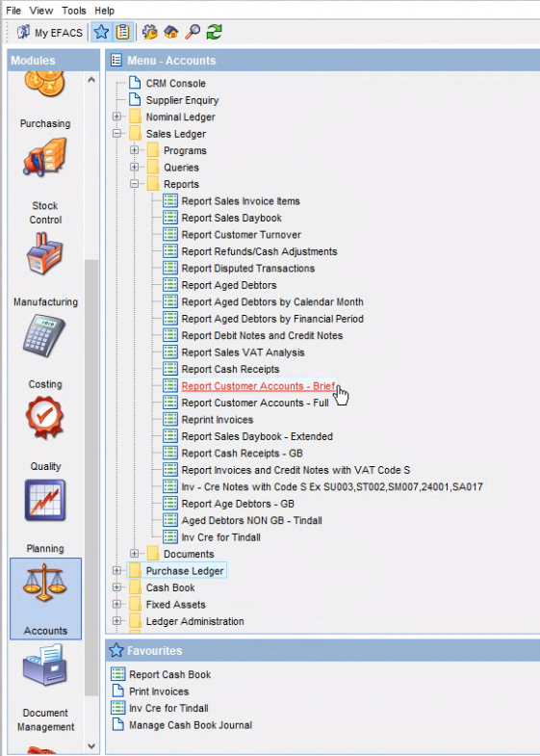Select the Manufacturing factory icon
The width and height of the screenshot is (540, 756).
click(x=45, y=254)
